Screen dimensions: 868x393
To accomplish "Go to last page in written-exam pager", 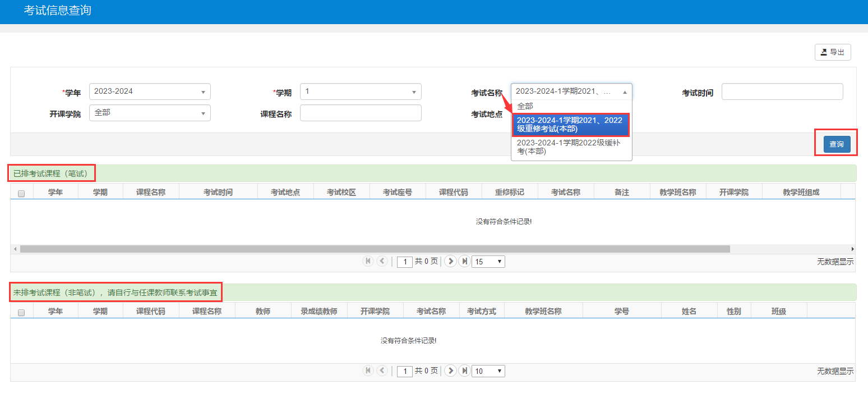I will (464, 261).
